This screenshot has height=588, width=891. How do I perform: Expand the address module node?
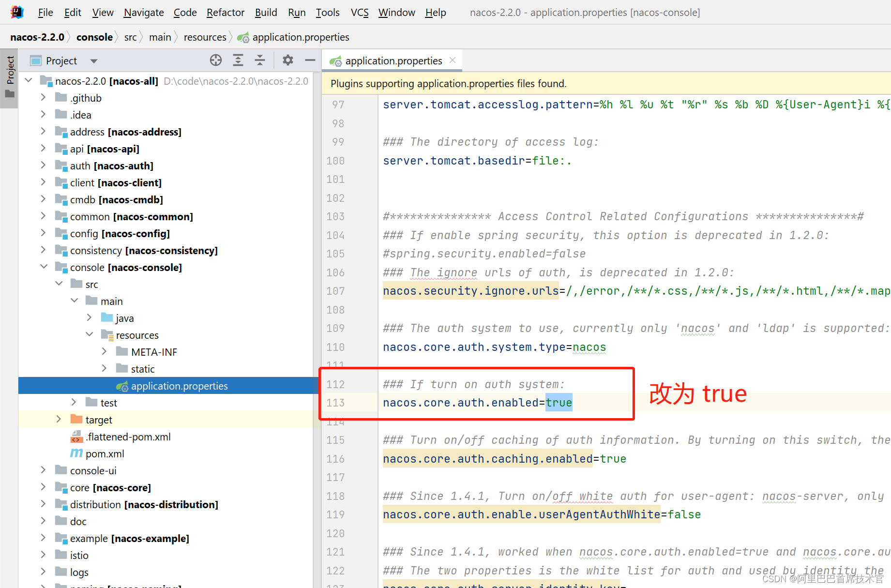[x=43, y=131]
